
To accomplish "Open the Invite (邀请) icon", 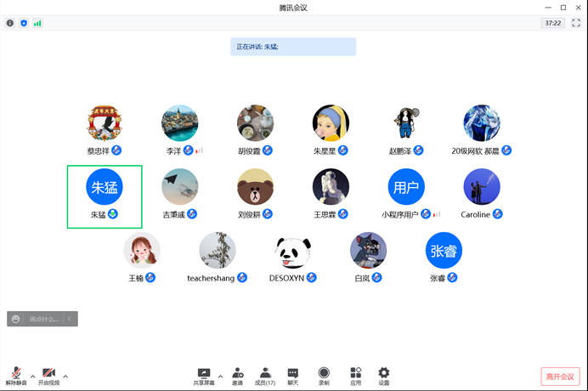I will tap(238, 373).
